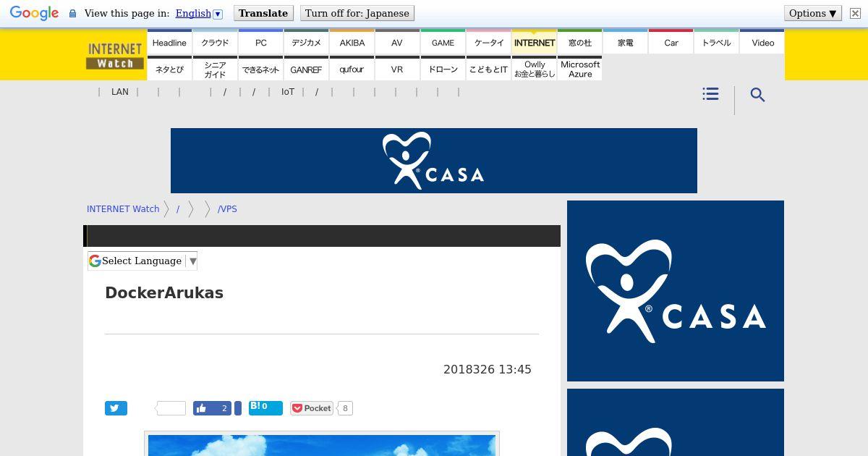Close the Google Translate bar
The height and width of the screenshot is (456, 868).
coord(855,13)
